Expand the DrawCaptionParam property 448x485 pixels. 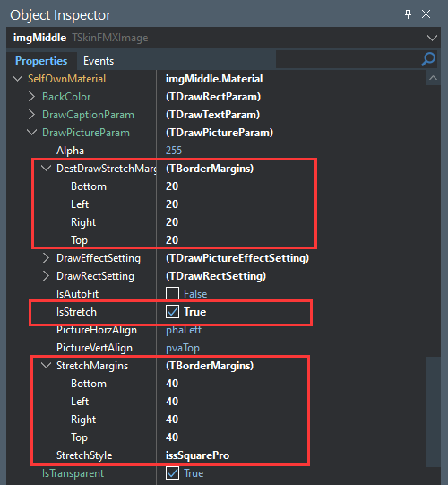[31, 115]
